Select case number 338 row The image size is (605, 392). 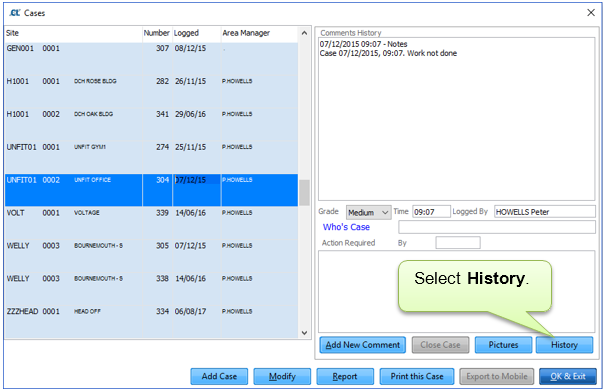pos(151,289)
